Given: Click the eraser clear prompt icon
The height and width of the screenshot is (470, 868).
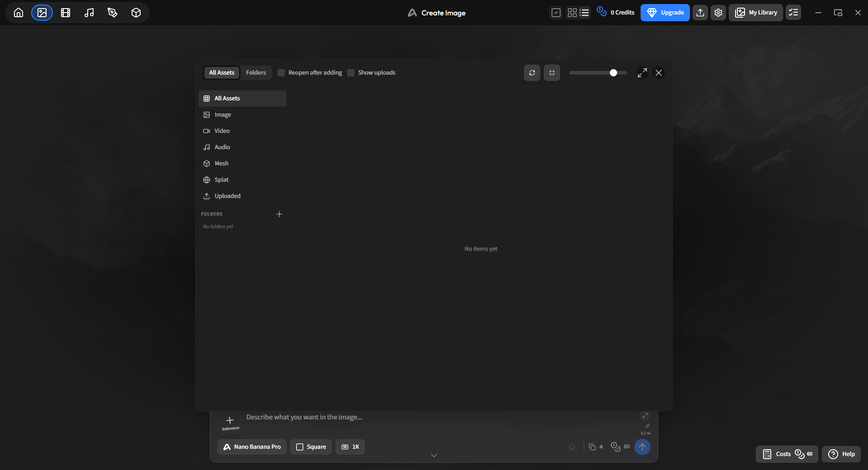Looking at the screenshot, I should (572, 447).
